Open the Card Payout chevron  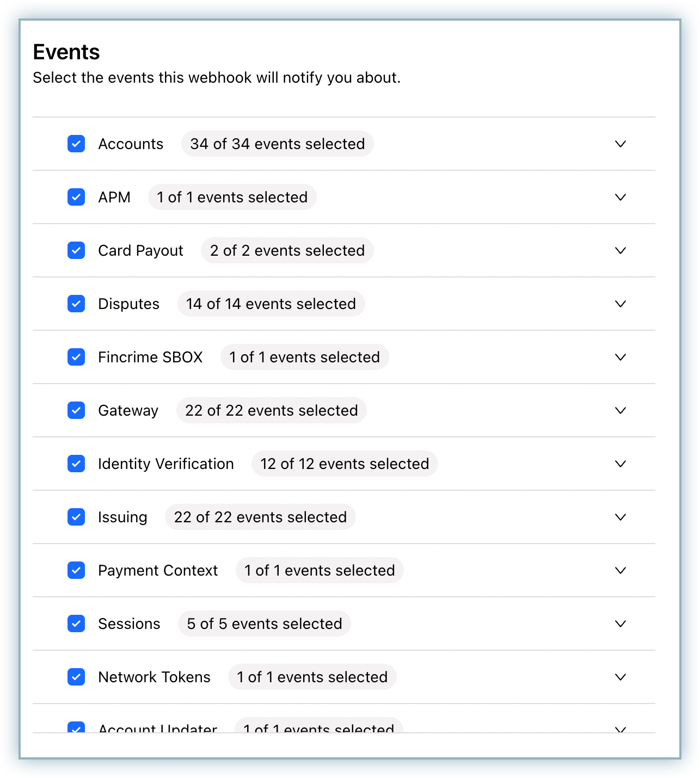point(621,250)
